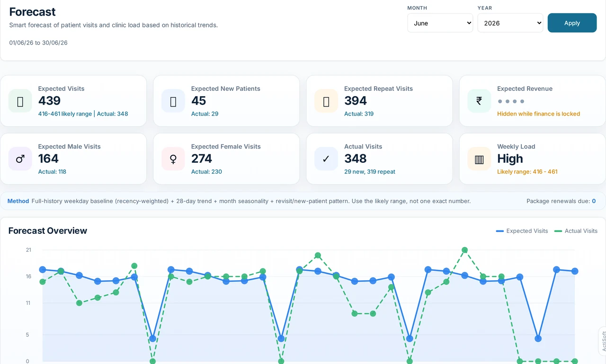Click the 'Likely range: 416 - 461' text
The width and height of the screenshot is (606, 364).
(527, 172)
